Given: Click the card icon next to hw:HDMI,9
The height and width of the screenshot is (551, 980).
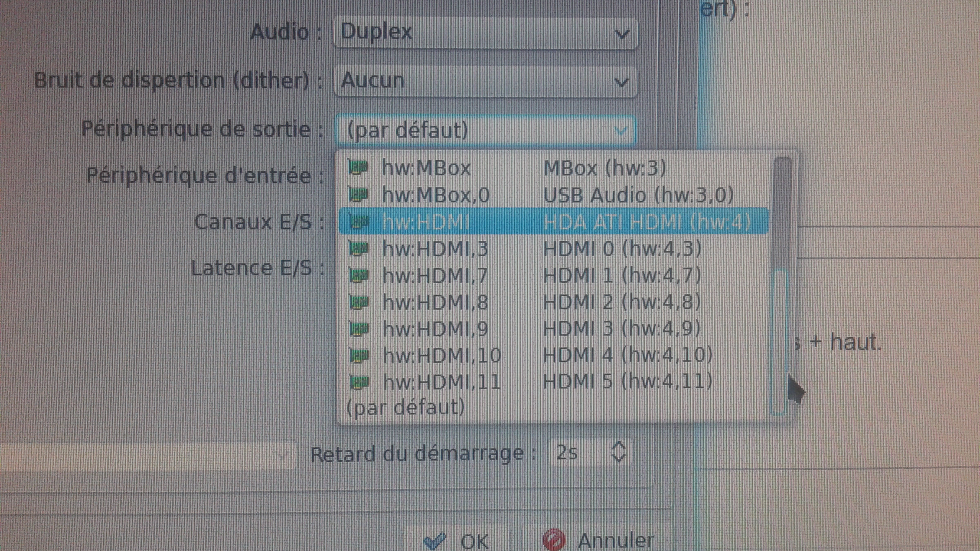Looking at the screenshot, I should click(x=359, y=329).
